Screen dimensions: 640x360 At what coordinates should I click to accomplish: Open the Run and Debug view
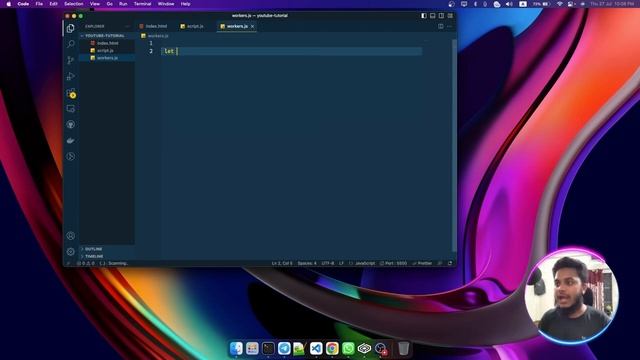pos(71,76)
